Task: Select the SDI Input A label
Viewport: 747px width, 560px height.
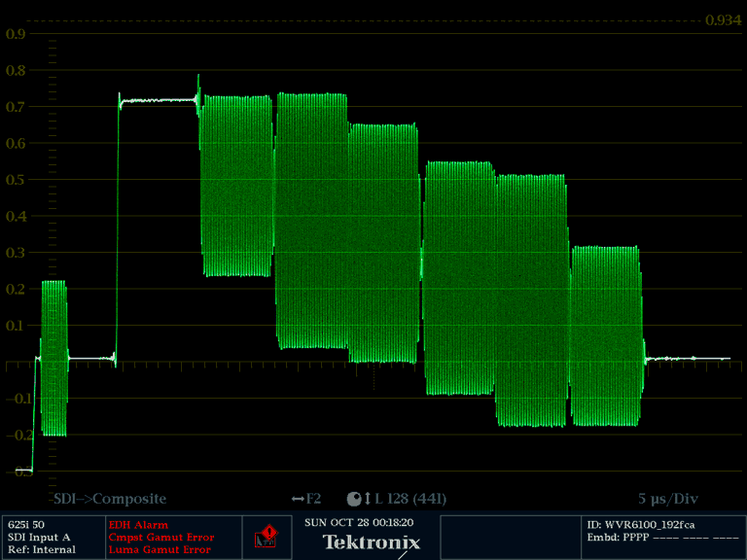Action: 39,537
